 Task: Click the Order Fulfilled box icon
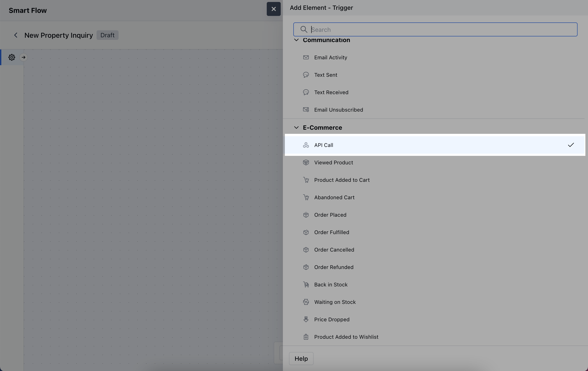pyautogui.click(x=306, y=232)
